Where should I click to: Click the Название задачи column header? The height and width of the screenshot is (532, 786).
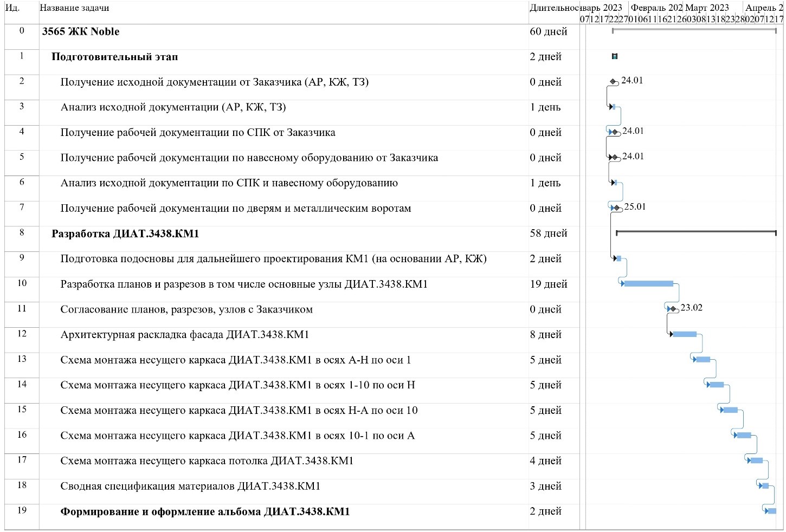pyautogui.click(x=74, y=8)
